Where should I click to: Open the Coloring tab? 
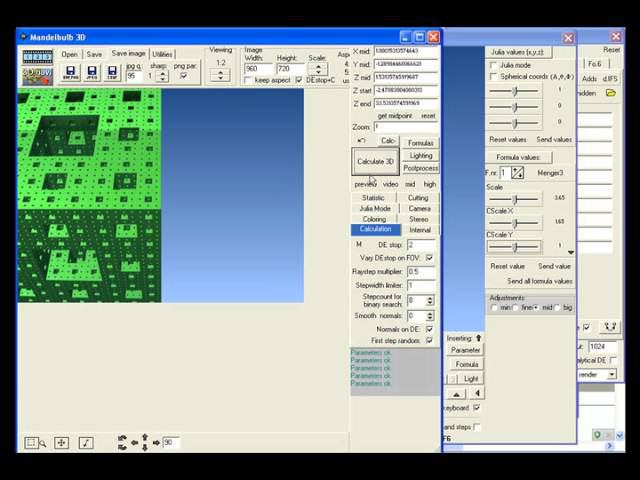[374, 220]
